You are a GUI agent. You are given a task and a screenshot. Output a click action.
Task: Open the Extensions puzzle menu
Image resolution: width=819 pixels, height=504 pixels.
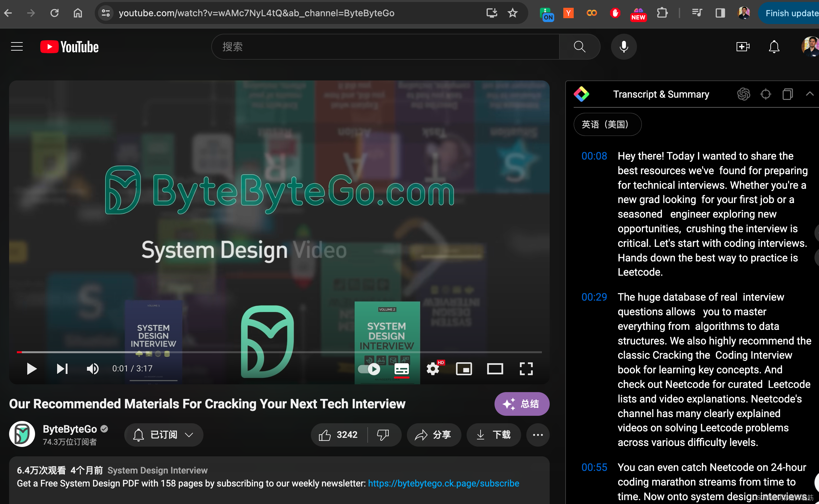click(x=662, y=13)
